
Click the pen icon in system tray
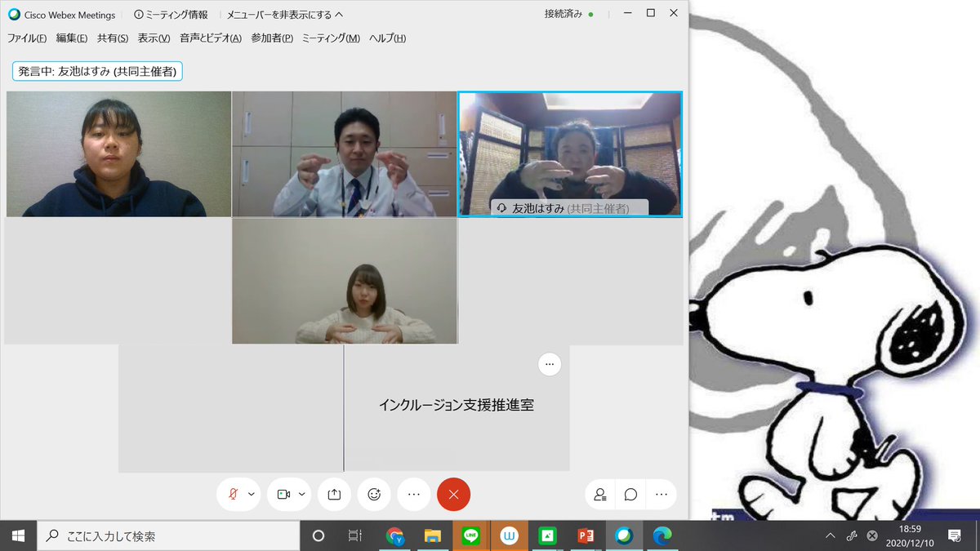(851, 535)
